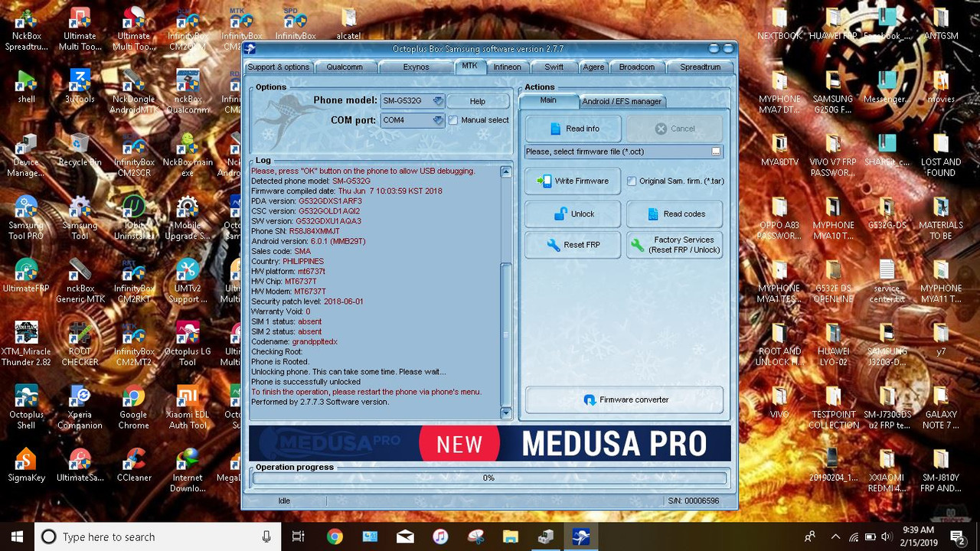Open the G532F DS OPENLINE folder

tap(833, 279)
